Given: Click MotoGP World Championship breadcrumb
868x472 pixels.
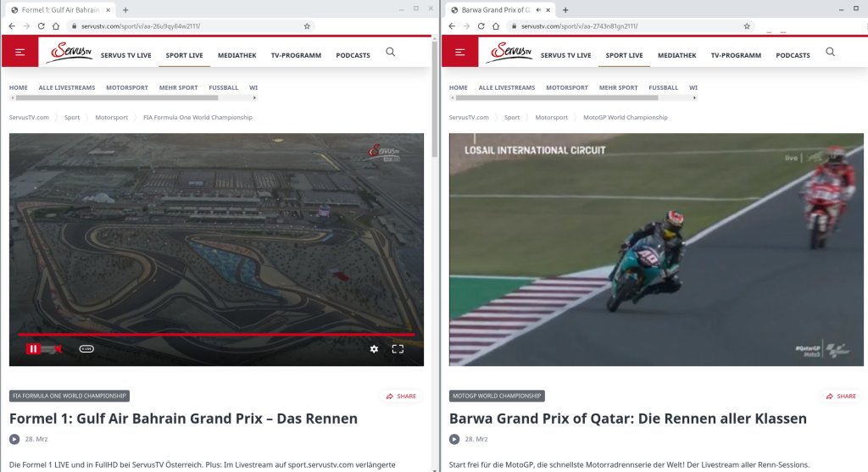Looking at the screenshot, I should click(x=626, y=117).
